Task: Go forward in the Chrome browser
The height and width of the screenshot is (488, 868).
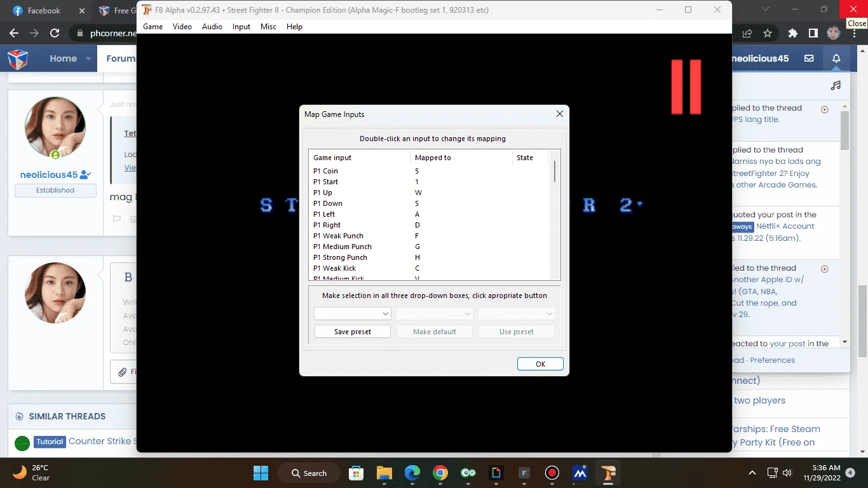Action: coord(34,33)
